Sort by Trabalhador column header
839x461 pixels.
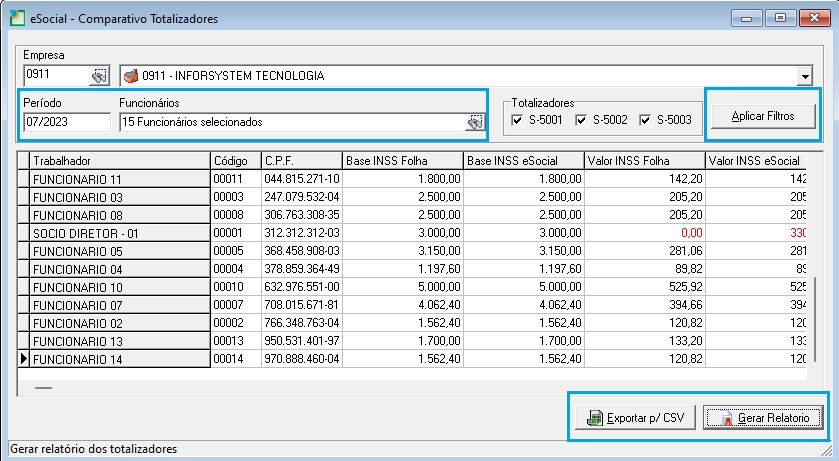(120, 160)
